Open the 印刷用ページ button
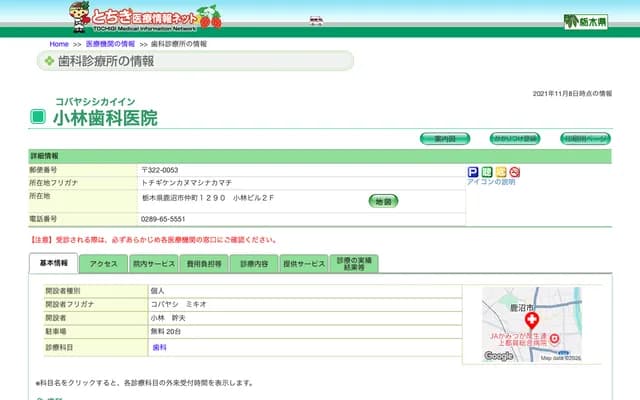 pyautogui.click(x=585, y=139)
